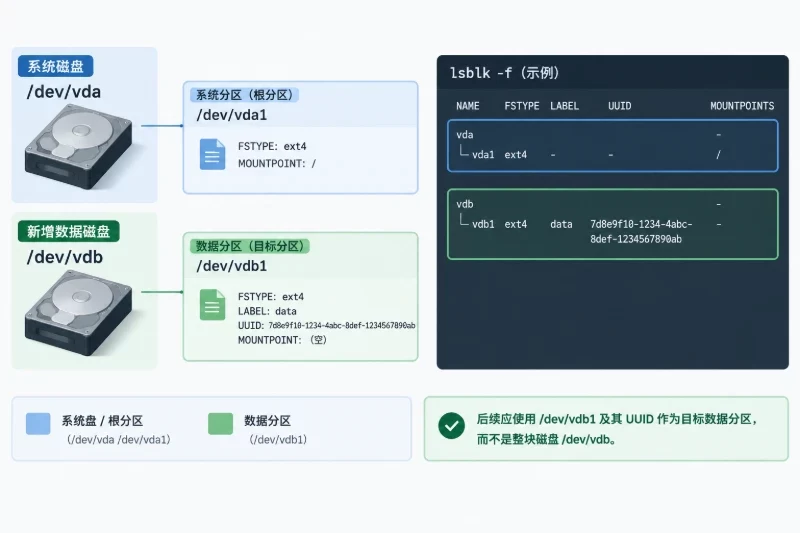Click the /dev/vdb1 partition heading
Viewport: 800px width, 533px height.
[x=232, y=266]
